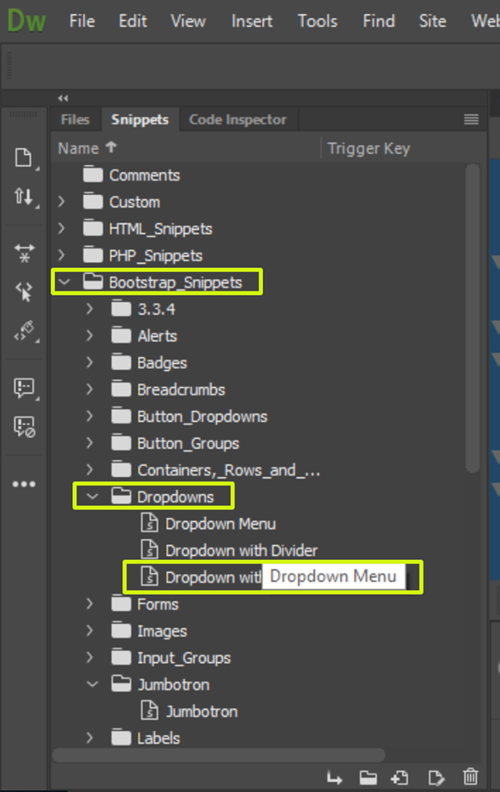
Task: Switch to the Code Inspector tab
Action: (237, 120)
